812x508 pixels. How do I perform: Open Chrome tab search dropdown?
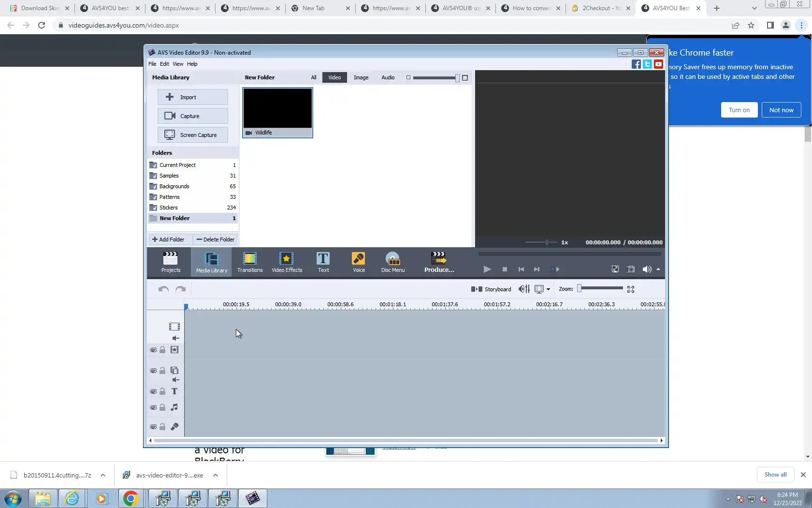pos(754,8)
